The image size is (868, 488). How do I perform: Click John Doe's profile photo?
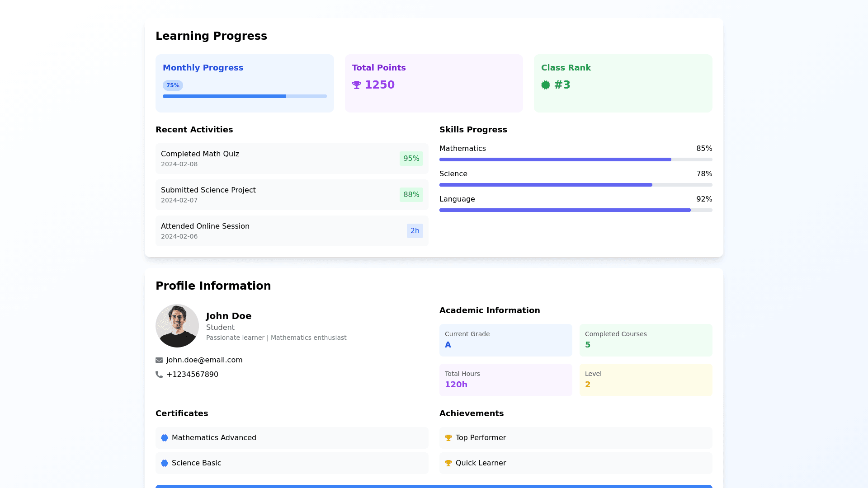177,326
